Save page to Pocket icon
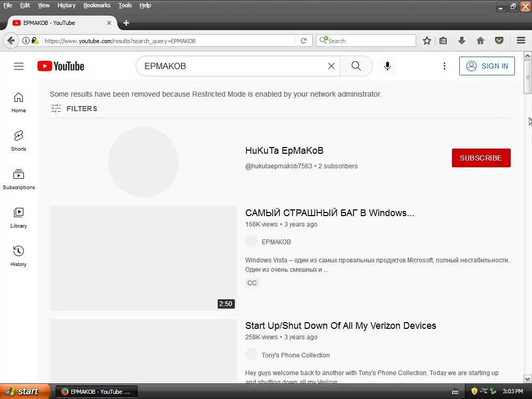532x399 pixels. point(499,41)
